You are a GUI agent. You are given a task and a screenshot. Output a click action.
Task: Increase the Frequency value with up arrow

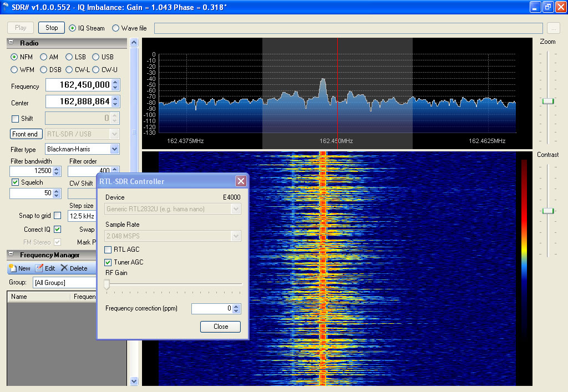coord(115,82)
